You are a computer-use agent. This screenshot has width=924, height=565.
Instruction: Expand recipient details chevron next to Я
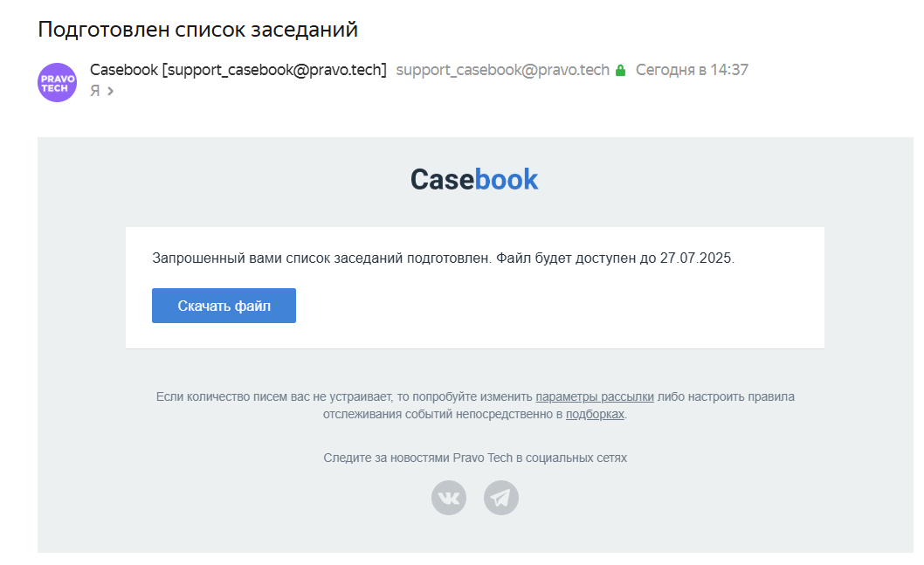tap(110, 91)
